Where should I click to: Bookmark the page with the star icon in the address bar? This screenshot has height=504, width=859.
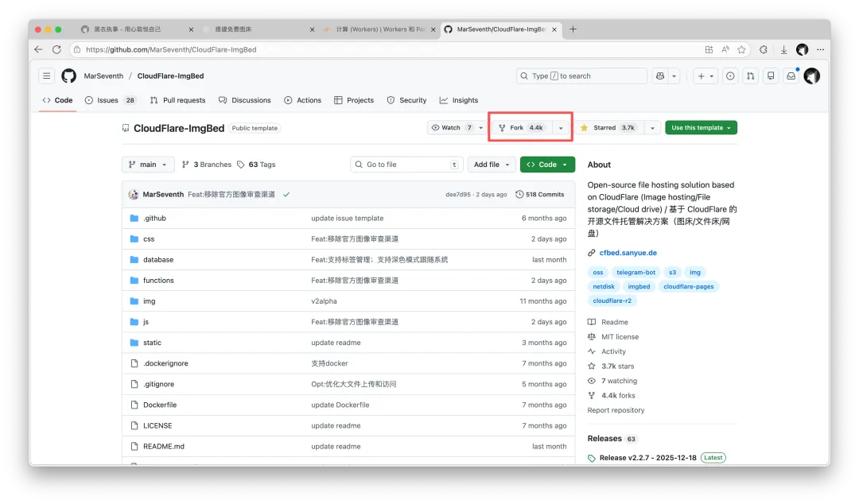(741, 50)
